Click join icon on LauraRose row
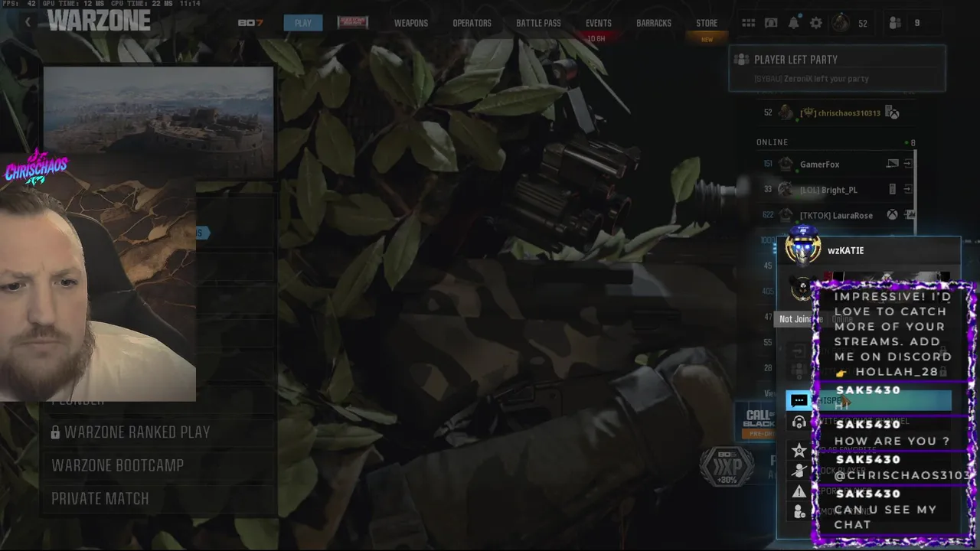The image size is (980, 551). 910,215
